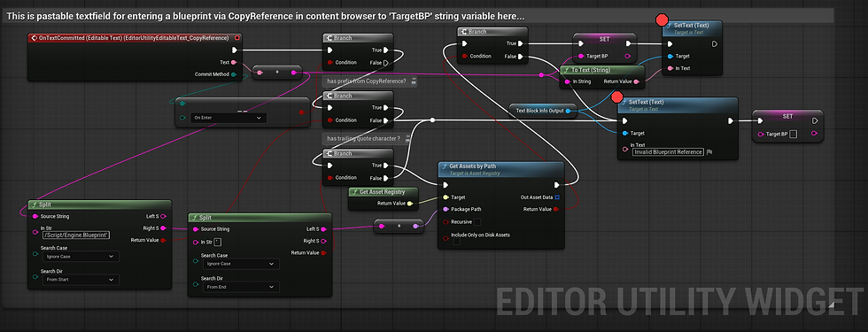Click the OnTextCommitted red delegate pin
868x332 pixels.
click(237, 37)
